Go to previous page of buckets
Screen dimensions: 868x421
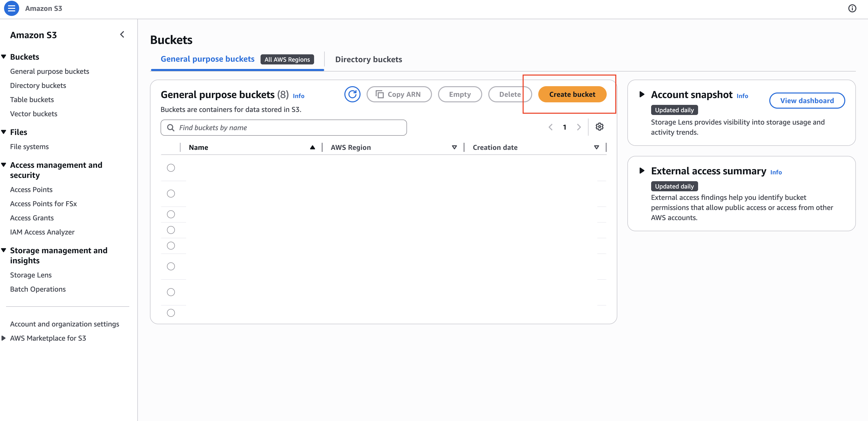[x=551, y=127]
